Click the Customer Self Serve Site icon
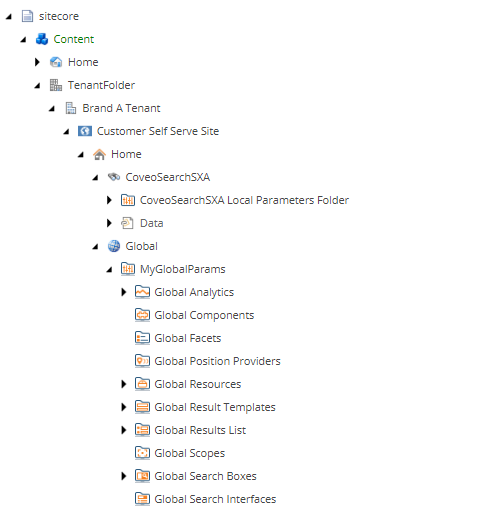This screenshot has height=511, width=488. tap(85, 131)
